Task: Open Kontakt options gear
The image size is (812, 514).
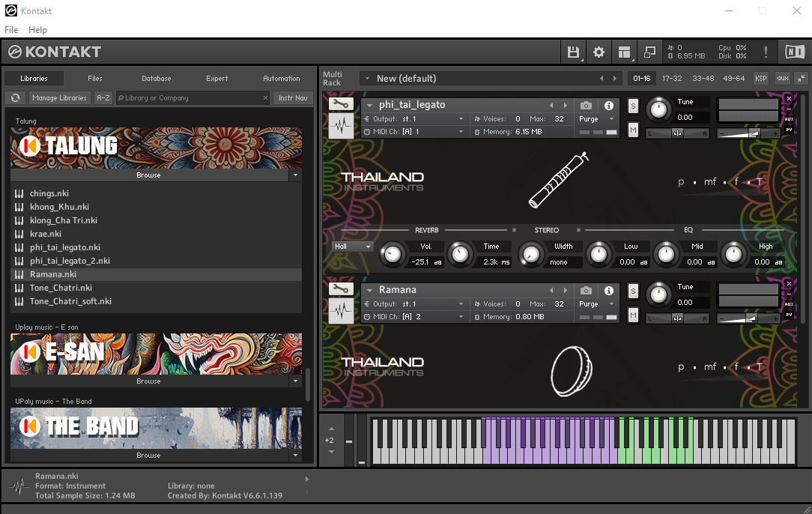Action: coord(599,52)
